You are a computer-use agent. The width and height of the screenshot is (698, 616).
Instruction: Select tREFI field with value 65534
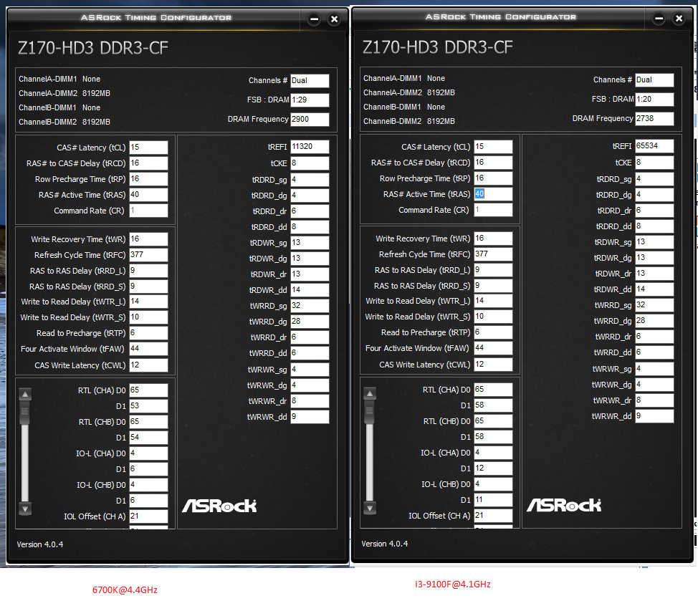tap(654, 146)
